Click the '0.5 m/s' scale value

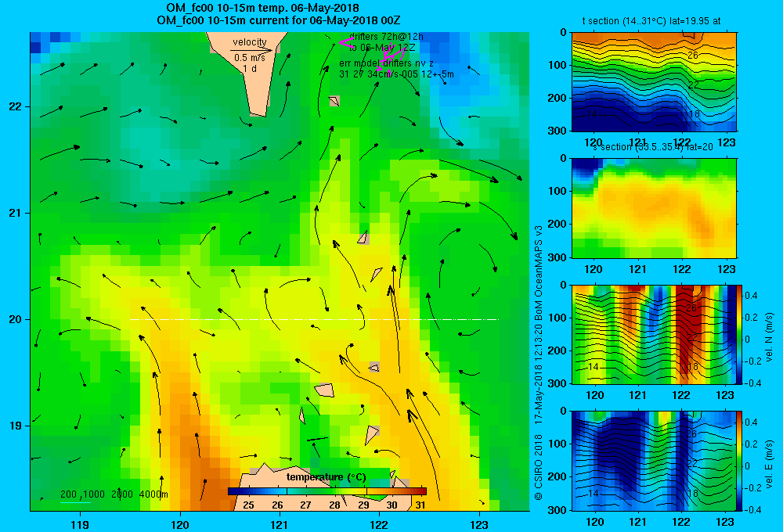pyautogui.click(x=250, y=58)
